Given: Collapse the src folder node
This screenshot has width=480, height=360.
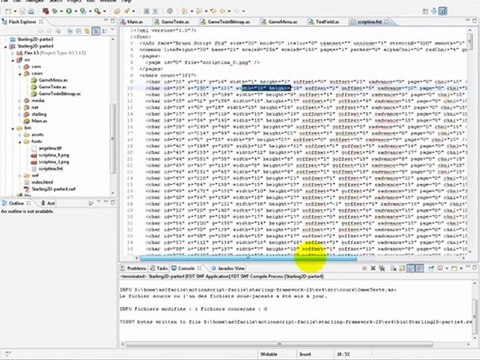Looking at the screenshot, I should (12, 60).
